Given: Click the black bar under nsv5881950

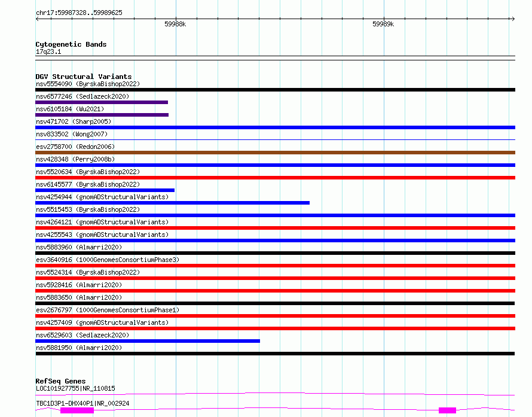Looking at the screenshot, I should [x=275, y=354].
